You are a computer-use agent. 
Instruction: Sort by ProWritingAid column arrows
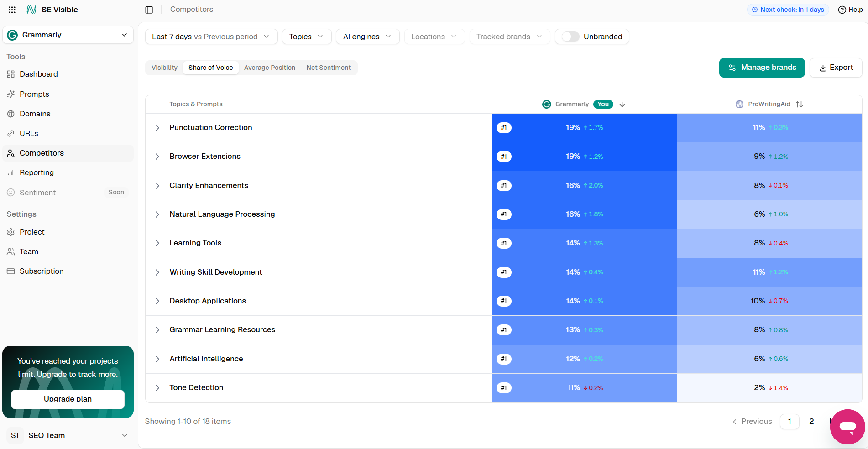799,104
